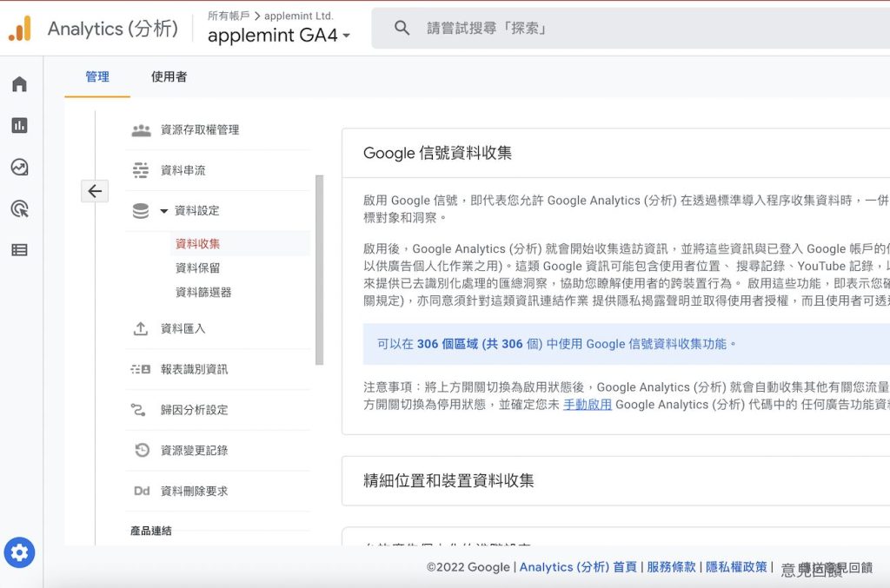Click the admin menu vertical scrollbar
The width and height of the screenshot is (890, 588).
pyautogui.click(x=319, y=270)
